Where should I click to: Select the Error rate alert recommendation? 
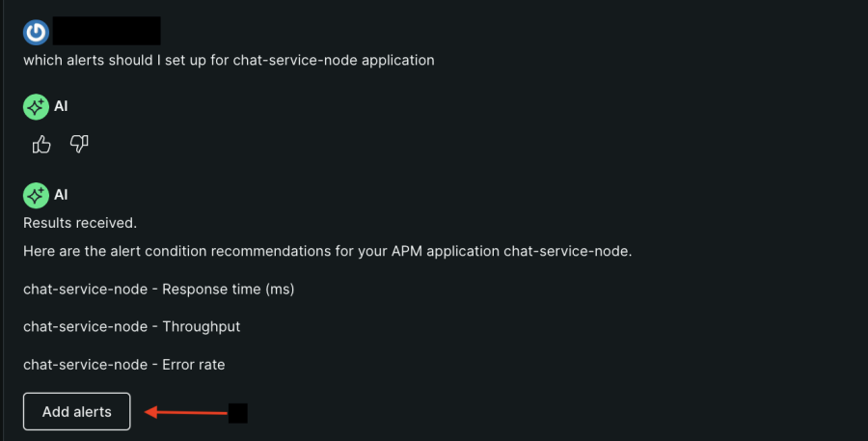coord(123,364)
